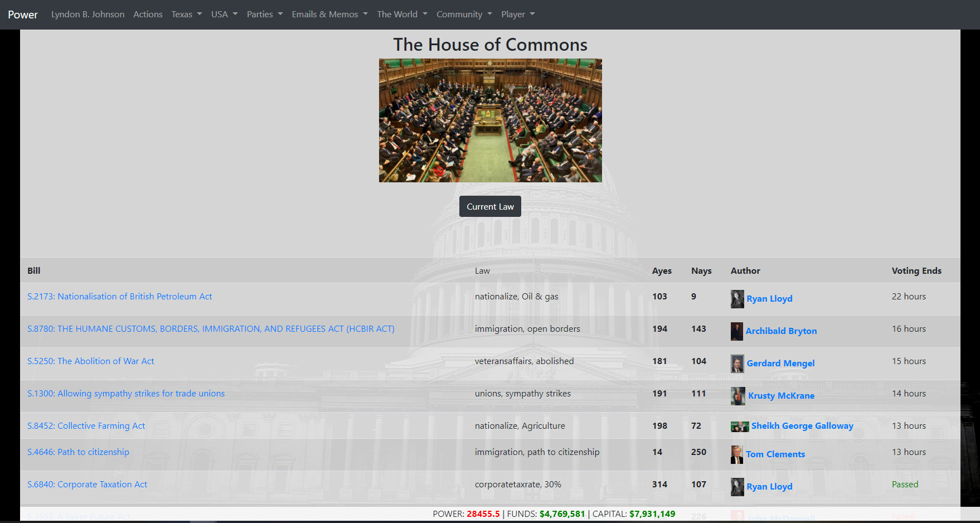Expand the Texas dropdown
980x523 pixels.
pyautogui.click(x=186, y=14)
